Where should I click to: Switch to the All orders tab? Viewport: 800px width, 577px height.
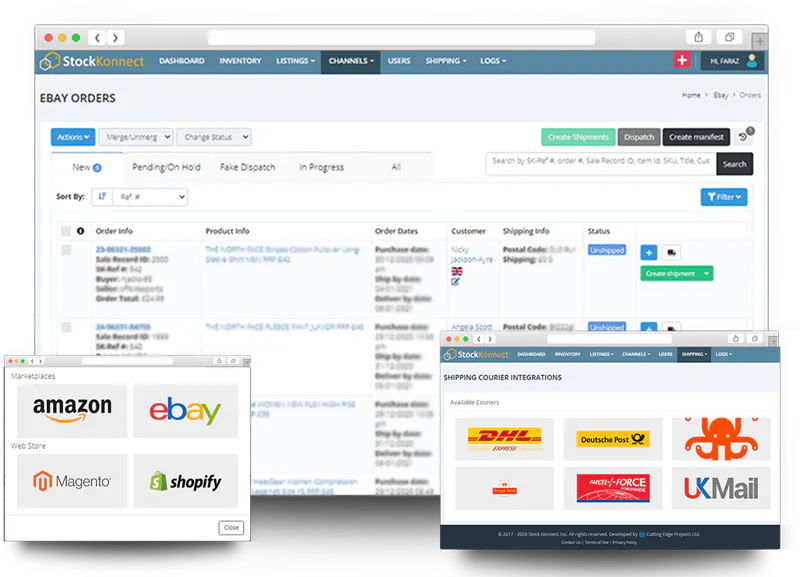coord(396,167)
